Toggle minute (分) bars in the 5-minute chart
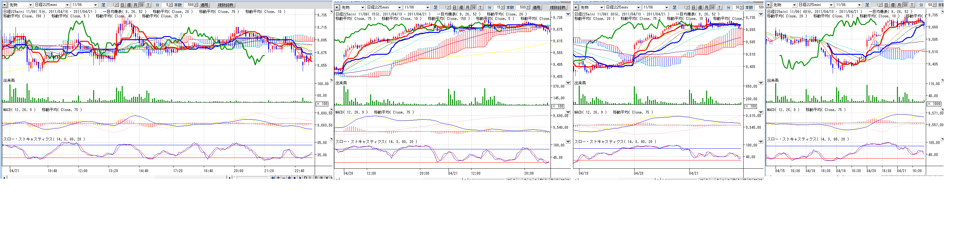This screenshot has width=980, height=243. click(x=142, y=5)
